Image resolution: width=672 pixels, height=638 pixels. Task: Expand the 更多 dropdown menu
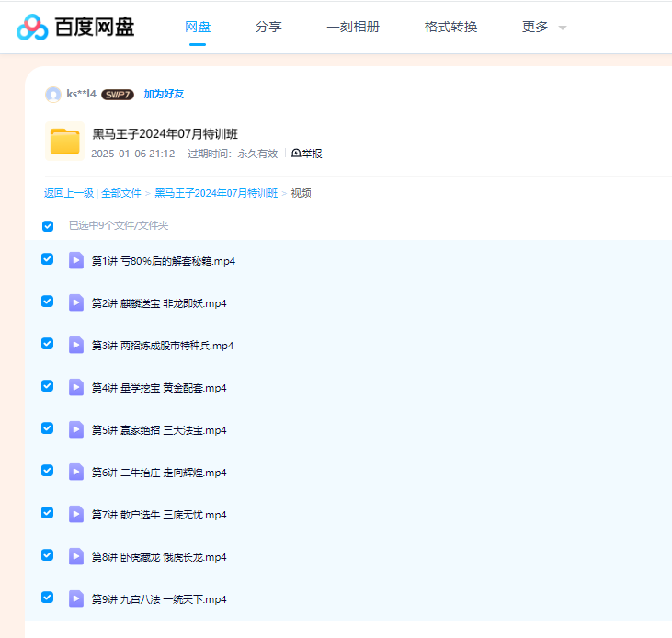tap(544, 27)
